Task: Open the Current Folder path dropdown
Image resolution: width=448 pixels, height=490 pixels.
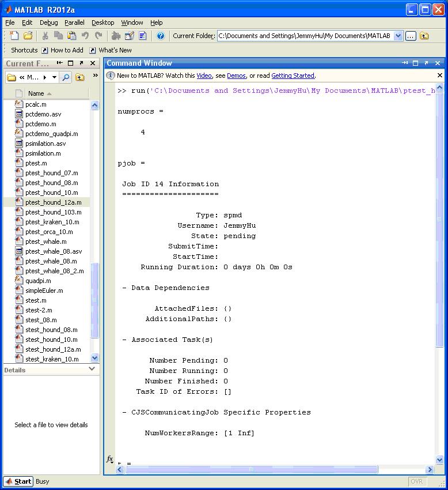Action: (x=398, y=36)
